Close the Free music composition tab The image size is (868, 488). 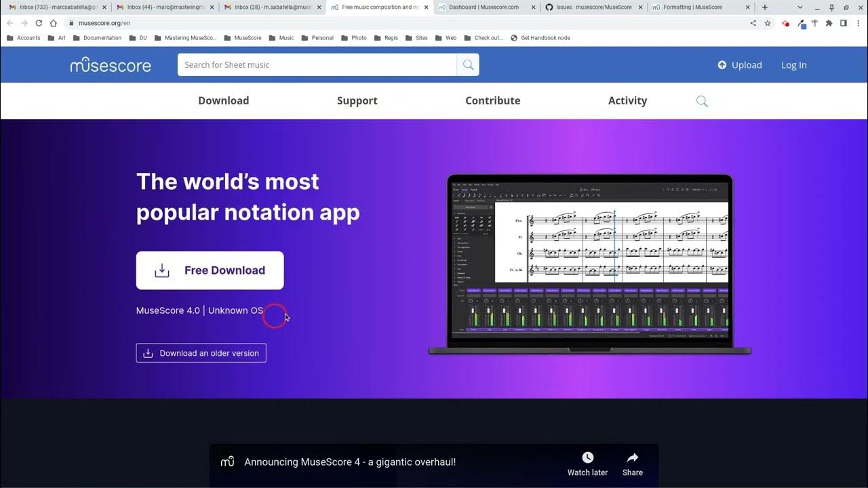[426, 7]
